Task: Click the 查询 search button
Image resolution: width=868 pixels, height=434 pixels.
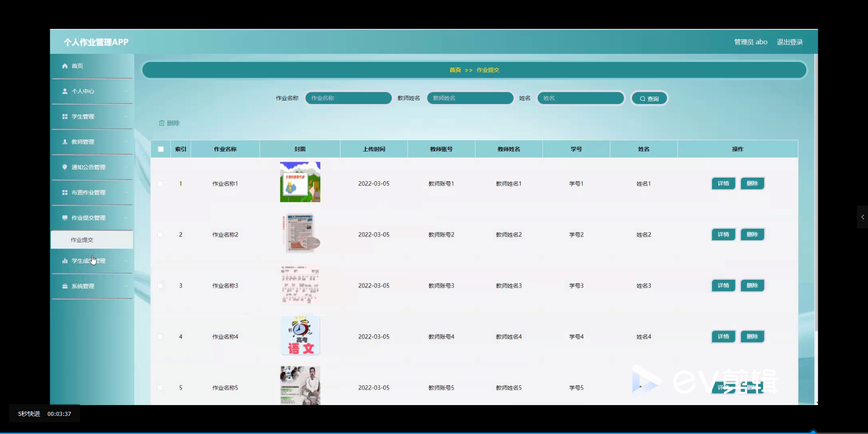Action: pyautogui.click(x=649, y=99)
